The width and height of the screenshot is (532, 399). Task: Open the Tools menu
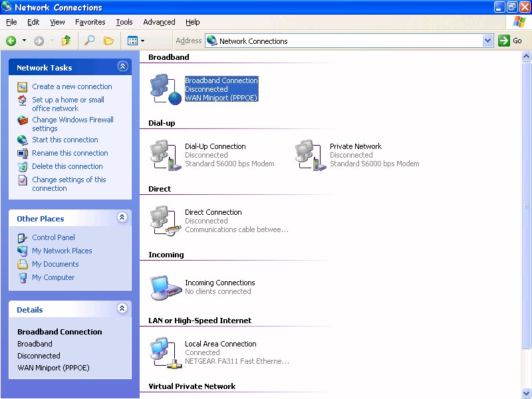tap(124, 22)
